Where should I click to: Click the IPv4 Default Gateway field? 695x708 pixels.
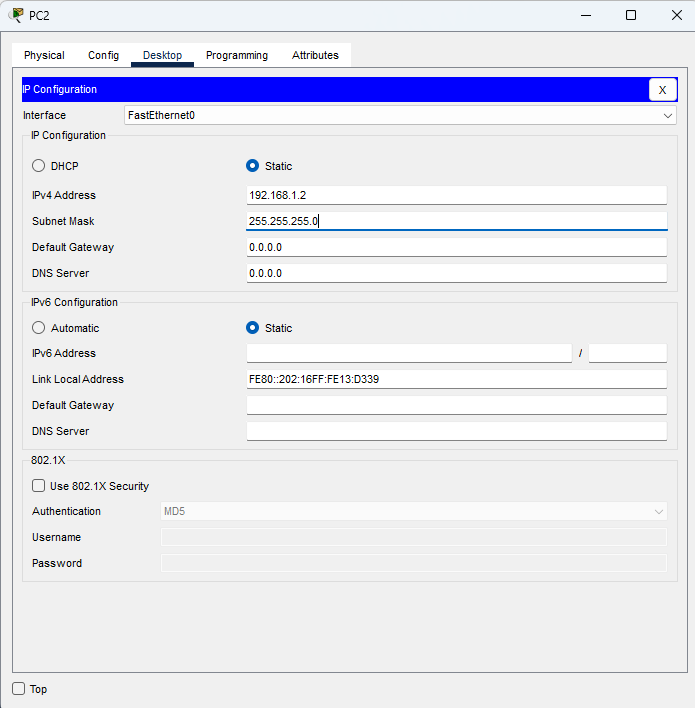[x=456, y=247]
